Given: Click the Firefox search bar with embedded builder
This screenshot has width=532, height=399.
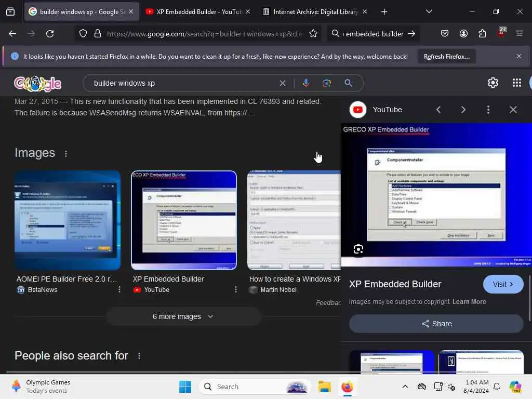Looking at the screenshot, I should click(374, 34).
